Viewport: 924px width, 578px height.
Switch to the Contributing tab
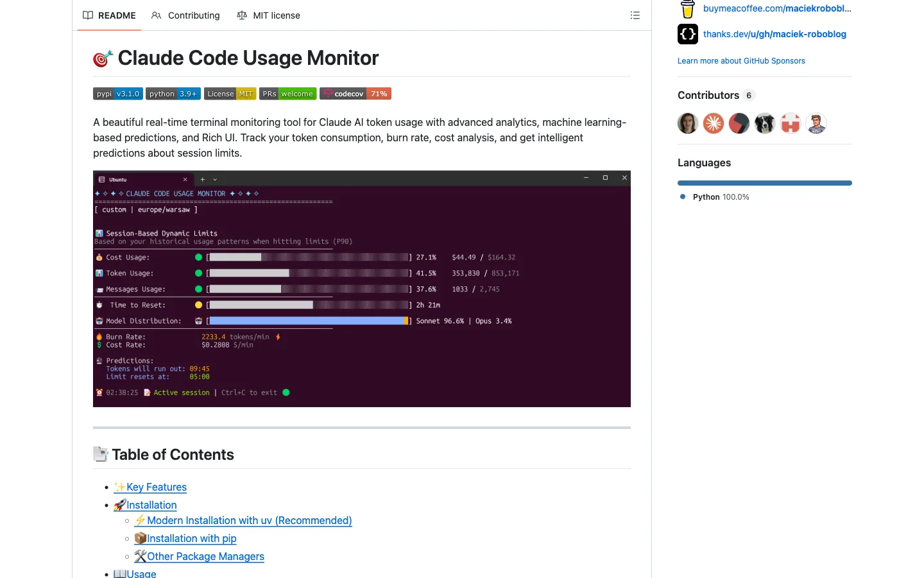pyautogui.click(x=185, y=15)
